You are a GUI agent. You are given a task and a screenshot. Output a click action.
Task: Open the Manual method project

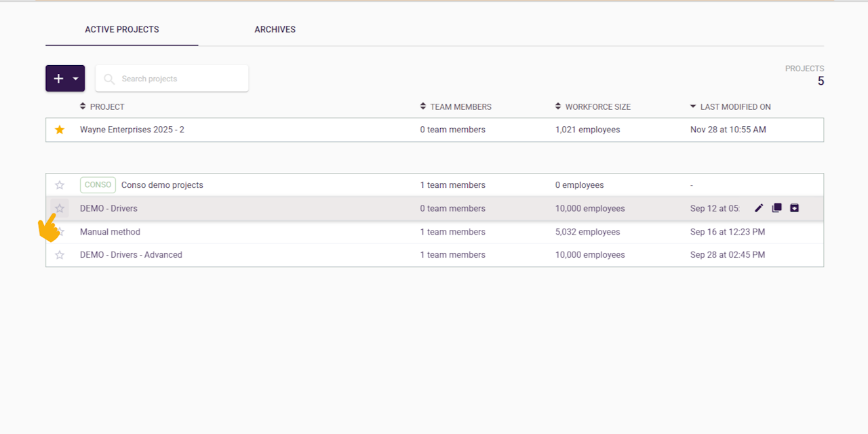(110, 232)
